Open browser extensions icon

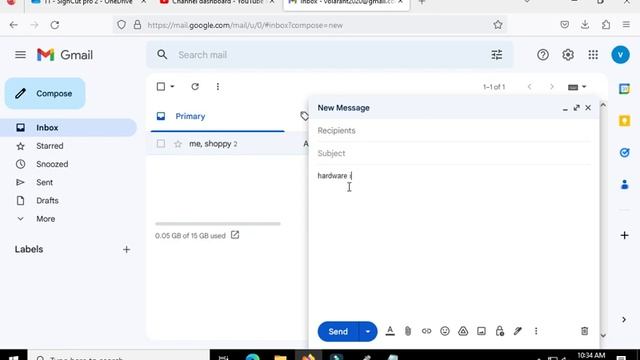point(606,25)
